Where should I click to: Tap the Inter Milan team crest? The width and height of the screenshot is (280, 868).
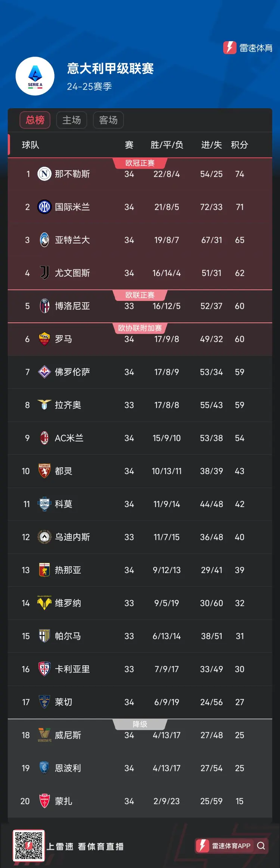pyautogui.click(x=44, y=207)
